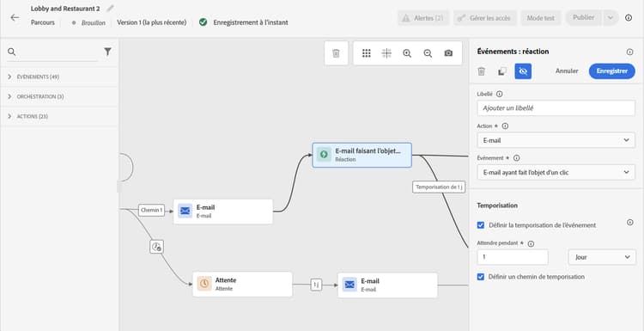Expand the Orchestration (3) category
The width and height of the screenshot is (644, 331).
coord(59,96)
